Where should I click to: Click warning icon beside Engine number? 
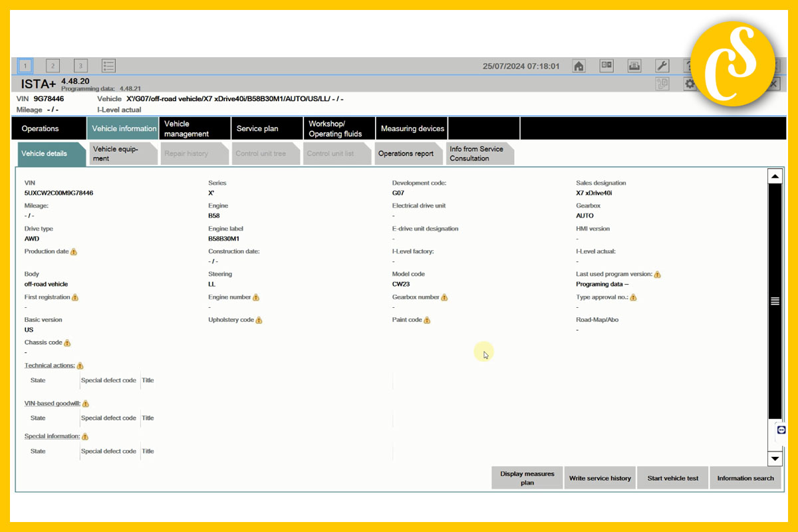pyautogui.click(x=256, y=298)
